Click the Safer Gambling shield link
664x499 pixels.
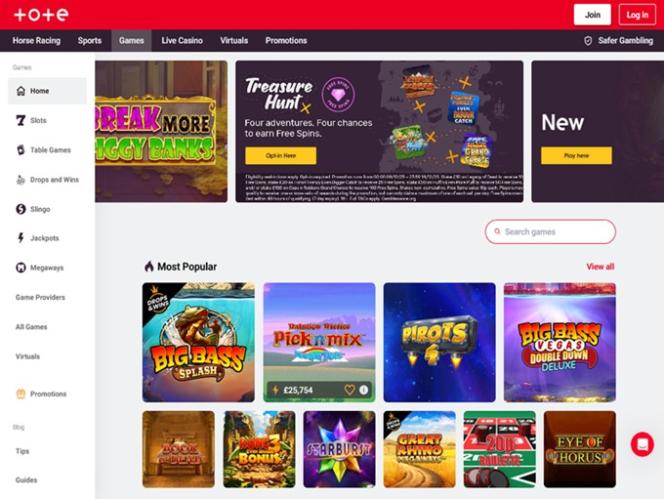pyautogui.click(x=618, y=41)
